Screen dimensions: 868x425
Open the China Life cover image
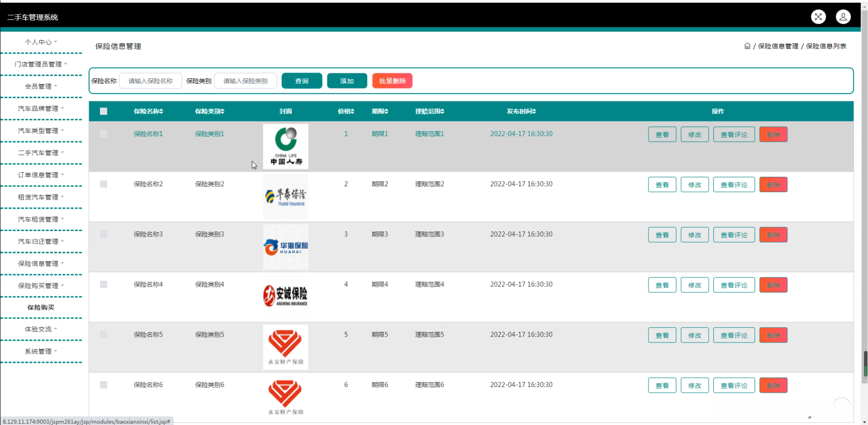tap(286, 146)
